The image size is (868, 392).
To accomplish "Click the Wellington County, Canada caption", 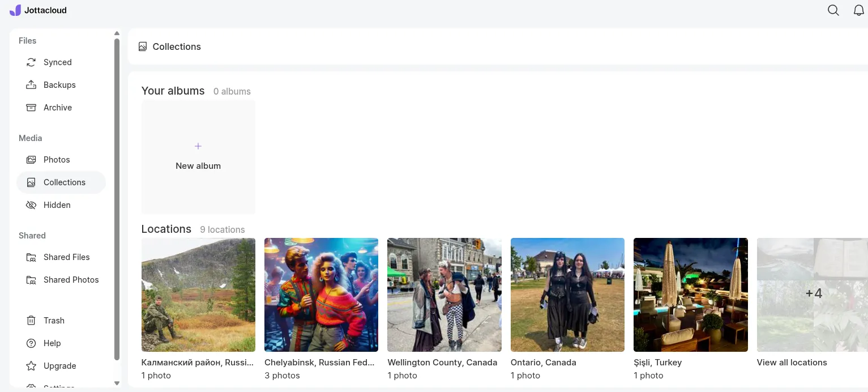I will coord(442,363).
